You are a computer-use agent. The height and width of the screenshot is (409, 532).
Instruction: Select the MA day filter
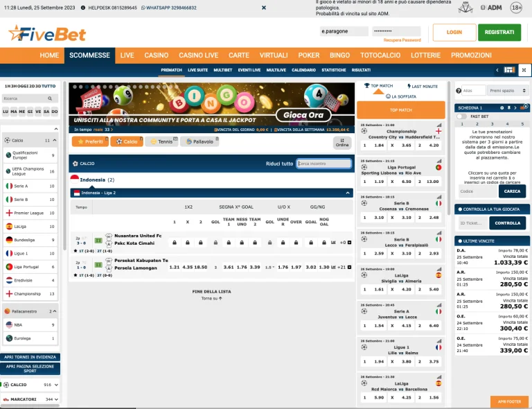click(x=14, y=112)
